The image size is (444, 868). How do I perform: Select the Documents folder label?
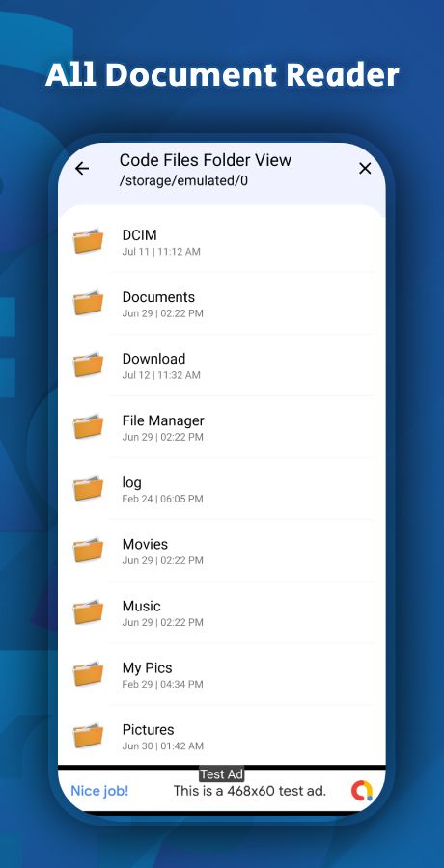coord(158,297)
